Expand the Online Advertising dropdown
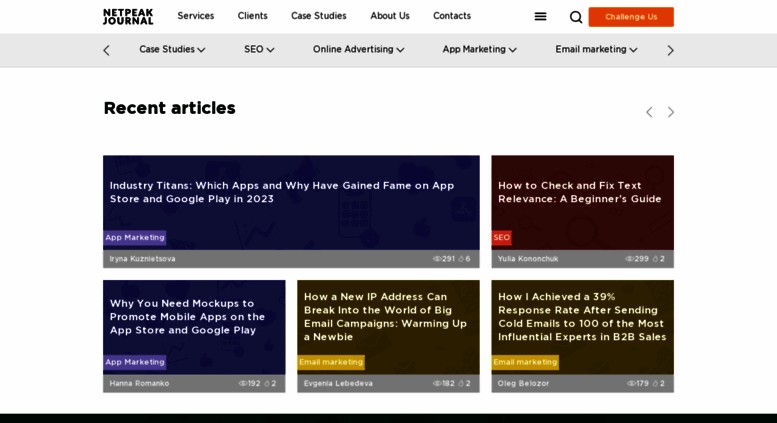The image size is (777, 423). click(x=358, y=50)
